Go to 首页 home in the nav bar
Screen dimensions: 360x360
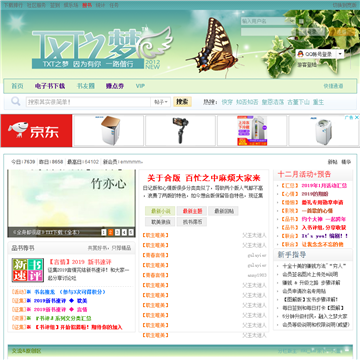click(17, 86)
